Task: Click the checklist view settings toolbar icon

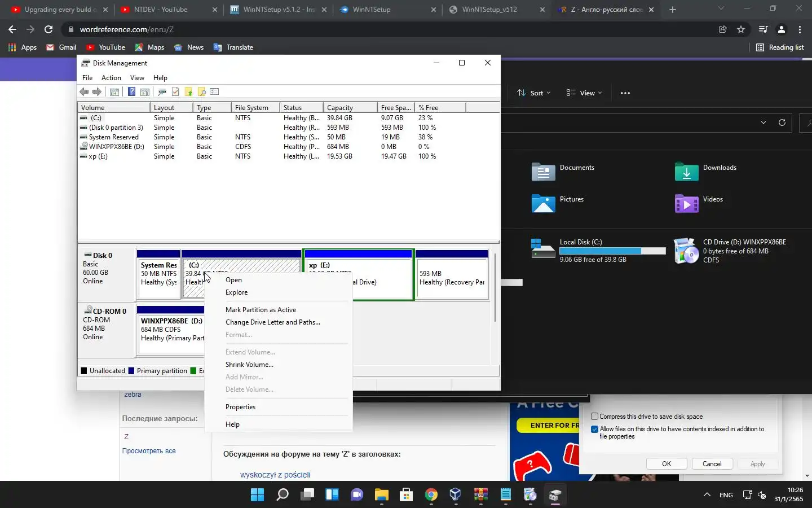Action: [x=214, y=92]
